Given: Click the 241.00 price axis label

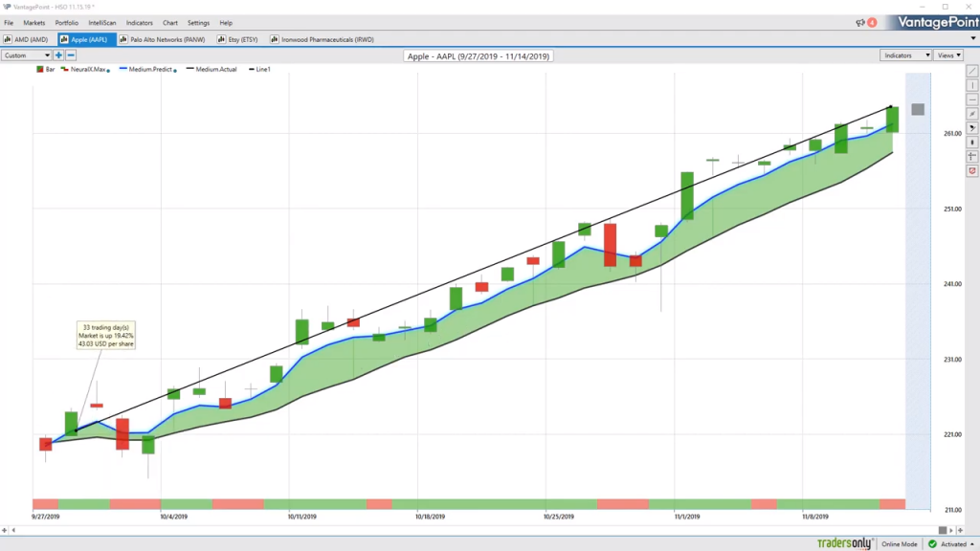Looking at the screenshot, I should 952,284.
